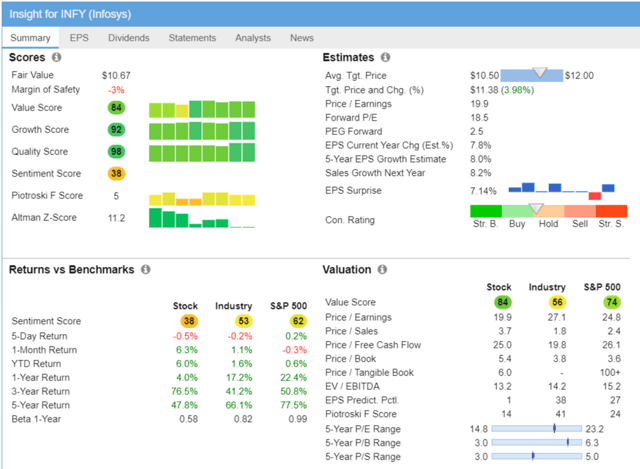The height and width of the screenshot is (469, 640).
Task: Click the S&P 500 sentiment 62 badge
Action: tap(298, 321)
